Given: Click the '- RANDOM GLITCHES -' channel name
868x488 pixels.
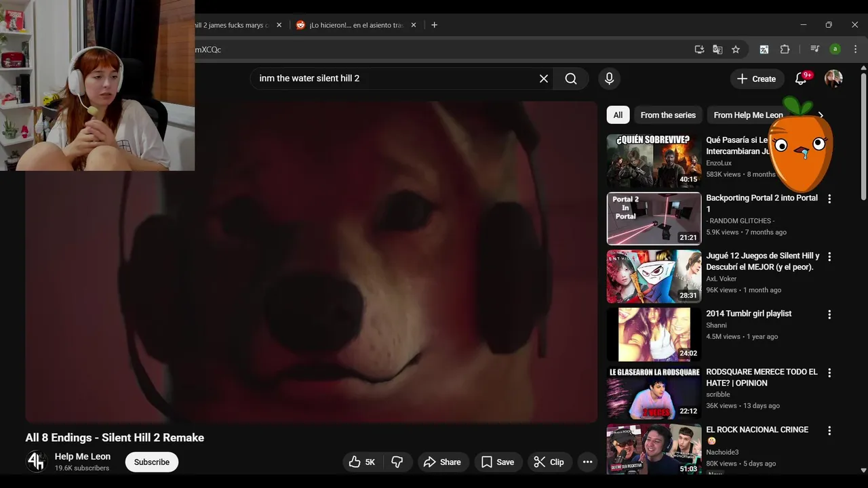Looking at the screenshot, I should pos(740,221).
